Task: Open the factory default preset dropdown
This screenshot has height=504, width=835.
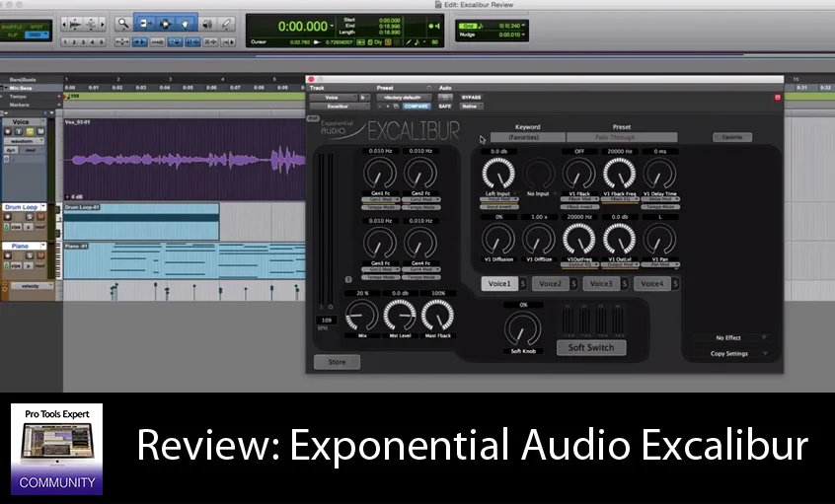Action: coord(404,98)
